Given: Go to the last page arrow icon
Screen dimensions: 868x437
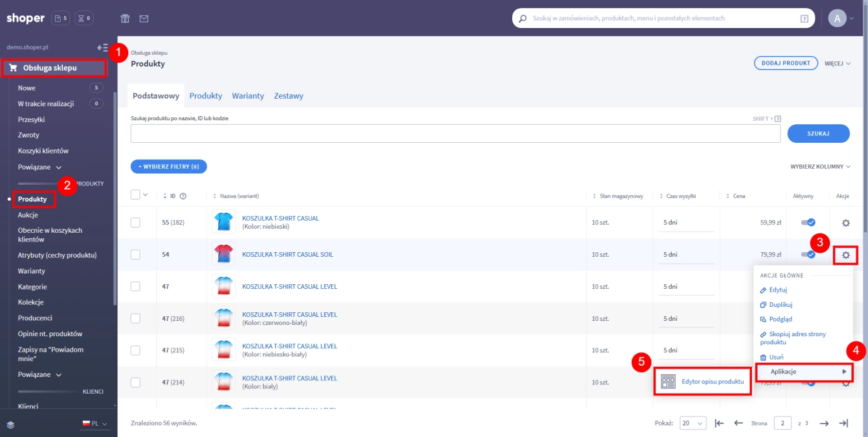Looking at the screenshot, I should tap(843, 423).
